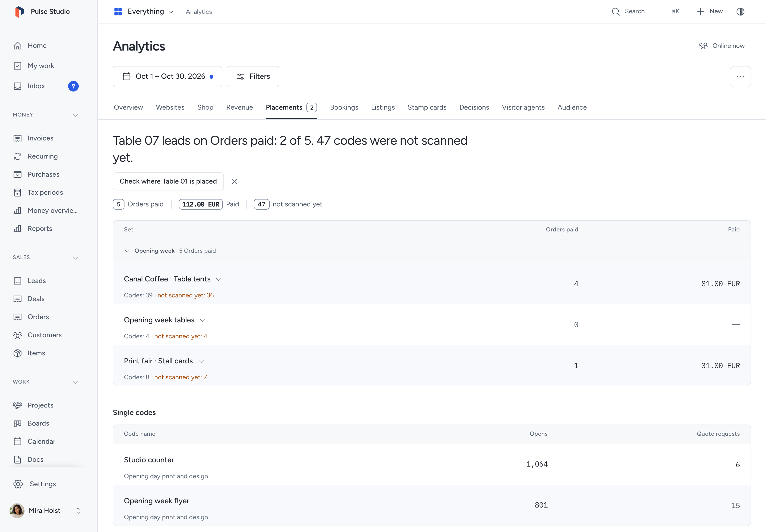This screenshot has width=766, height=532.
Task: Click the Opens column header
Action: click(x=539, y=434)
